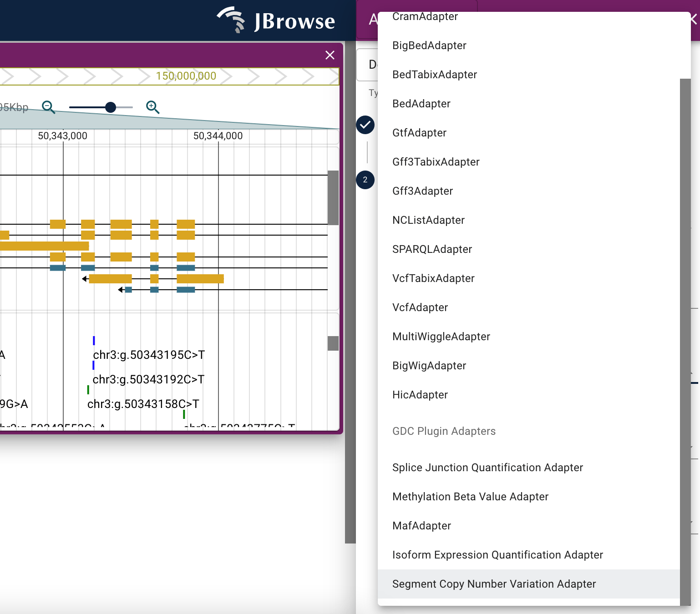Click the adapter dropdown list scrollbar
The image size is (700, 614).
coord(685,342)
